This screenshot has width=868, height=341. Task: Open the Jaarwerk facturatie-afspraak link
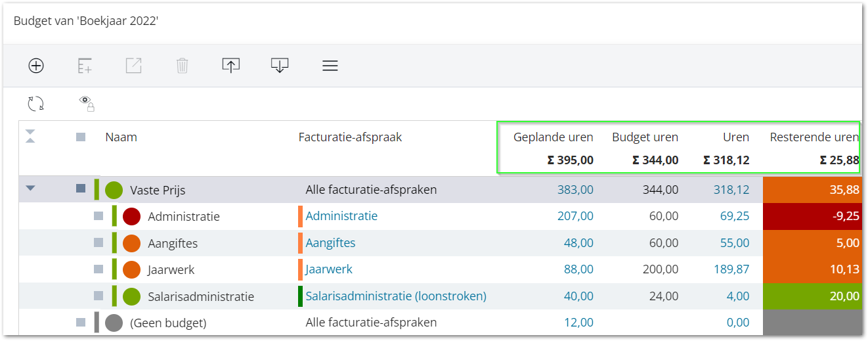329,269
